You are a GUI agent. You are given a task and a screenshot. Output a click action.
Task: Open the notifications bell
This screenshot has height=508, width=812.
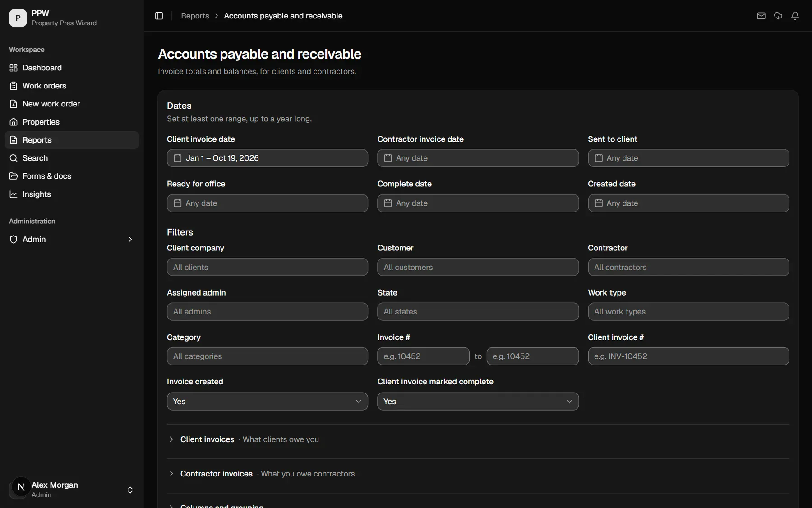click(795, 16)
